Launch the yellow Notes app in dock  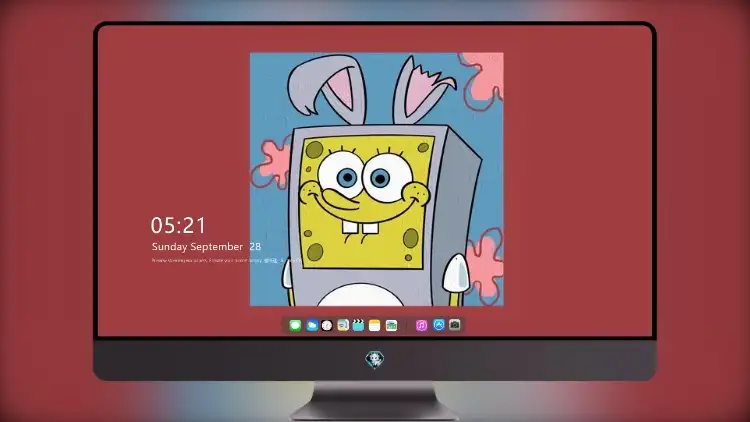375,325
